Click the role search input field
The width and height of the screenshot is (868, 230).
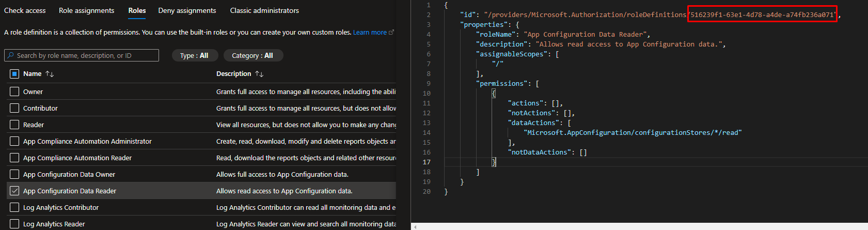click(x=85, y=55)
